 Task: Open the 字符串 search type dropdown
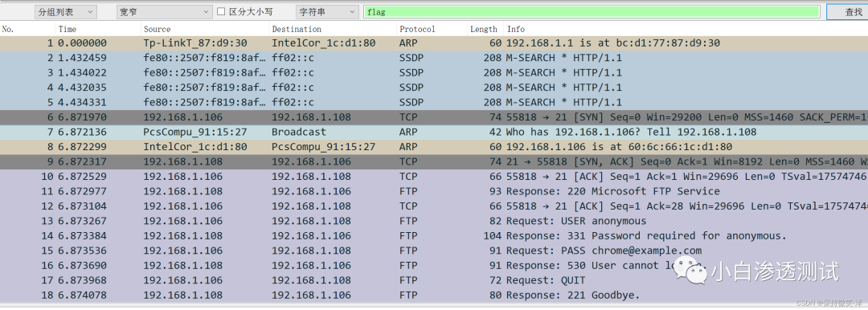coord(327,11)
